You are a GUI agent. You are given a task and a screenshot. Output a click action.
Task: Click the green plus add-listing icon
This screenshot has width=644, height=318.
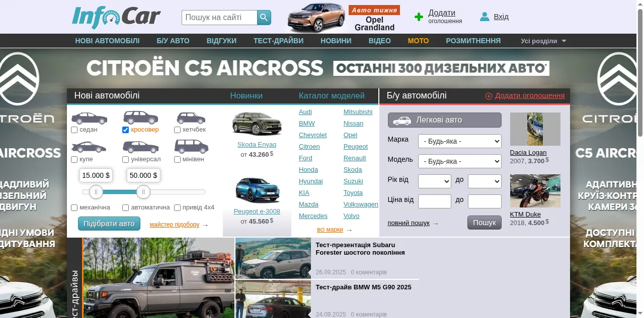click(419, 17)
